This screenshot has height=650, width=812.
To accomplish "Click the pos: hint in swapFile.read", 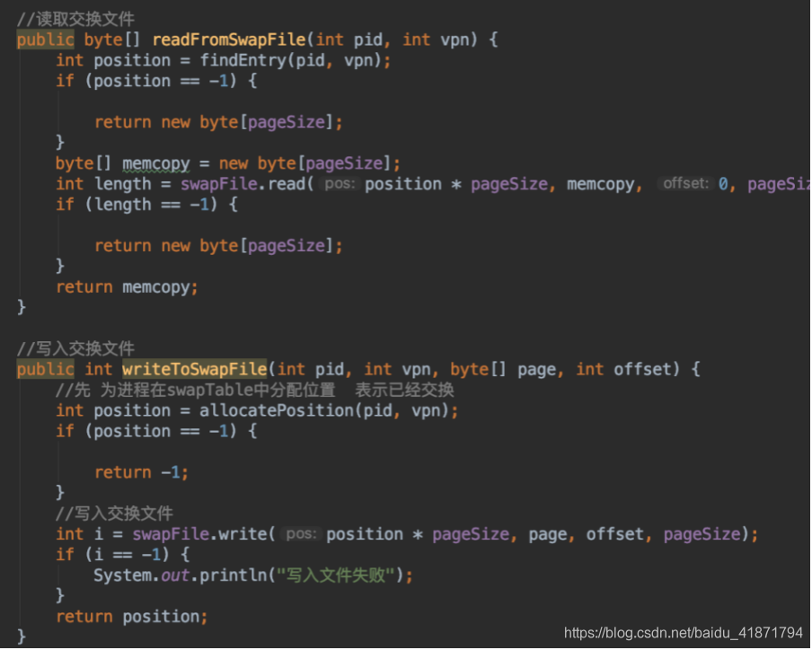I will [x=340, y=184].
